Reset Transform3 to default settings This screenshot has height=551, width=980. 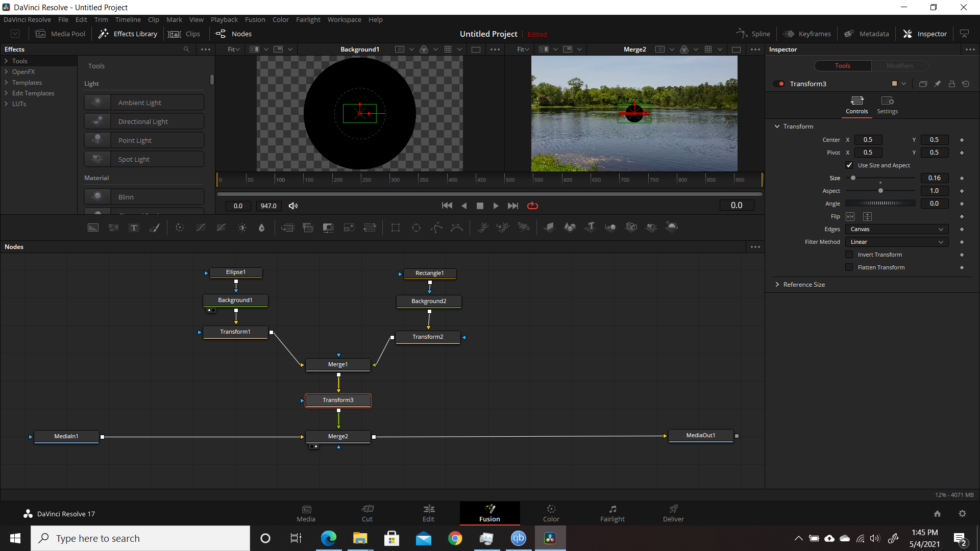[x=966, y=84]
